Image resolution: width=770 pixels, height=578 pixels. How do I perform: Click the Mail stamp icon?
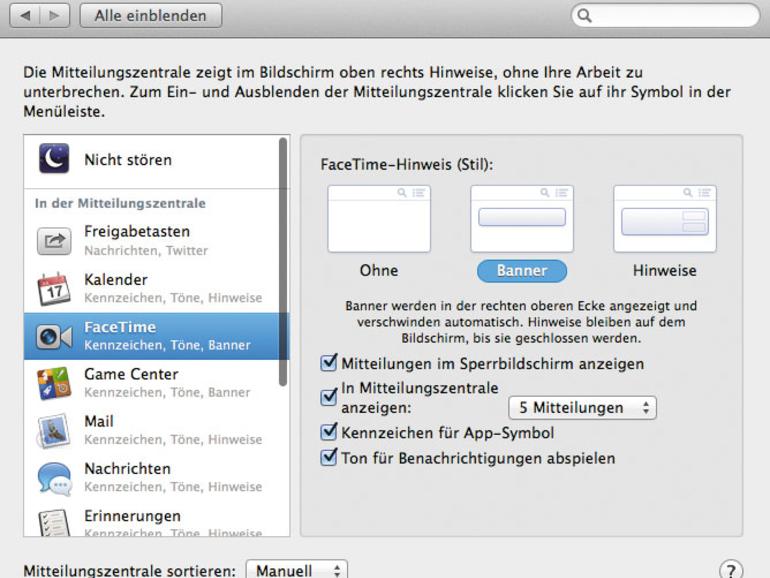click(54, 431)
